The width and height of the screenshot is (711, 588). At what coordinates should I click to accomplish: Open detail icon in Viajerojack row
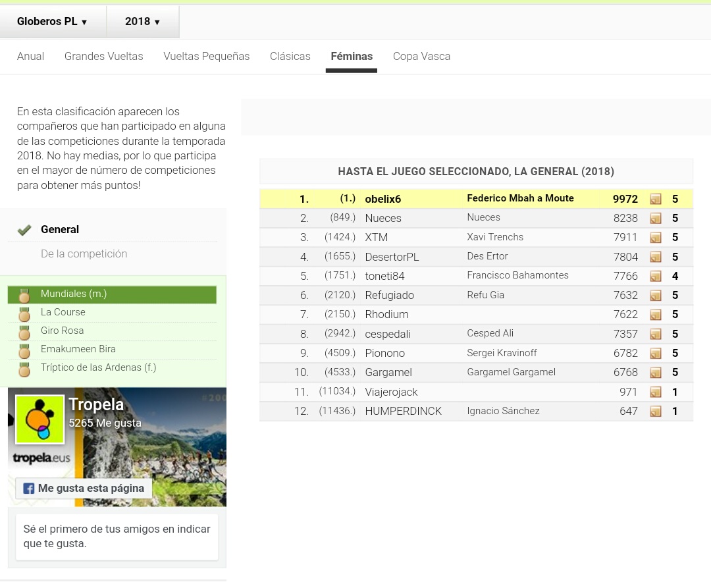655,392
